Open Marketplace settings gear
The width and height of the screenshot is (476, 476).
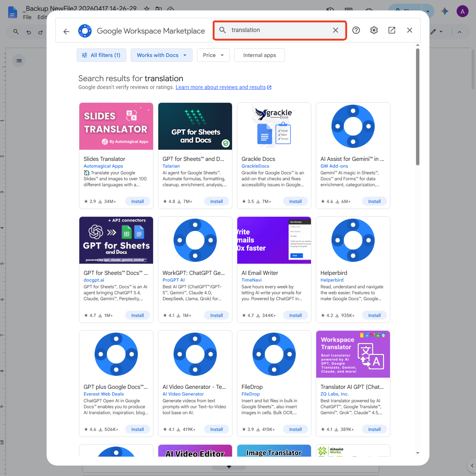click(x=374, y=30)
